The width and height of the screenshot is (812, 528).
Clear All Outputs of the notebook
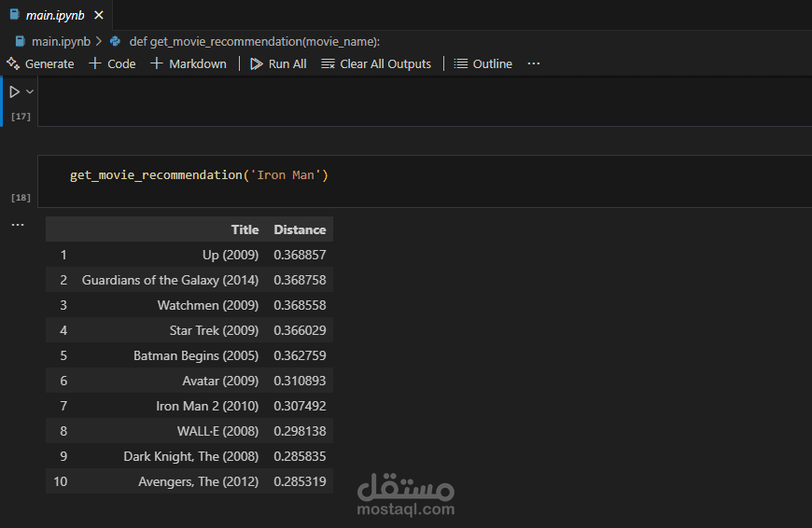pyautogui.click(x=376, y=63)
